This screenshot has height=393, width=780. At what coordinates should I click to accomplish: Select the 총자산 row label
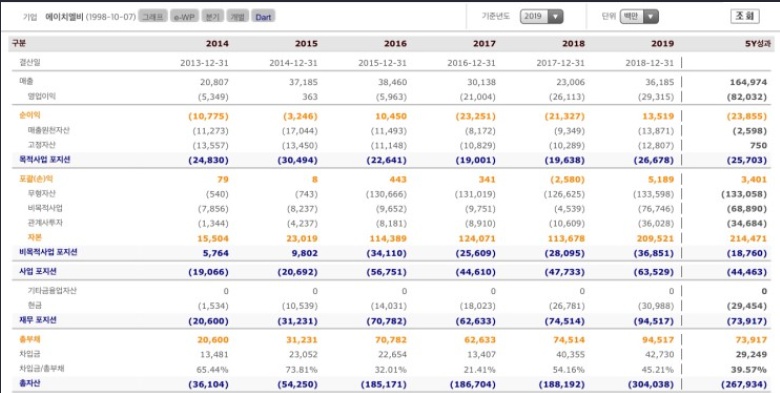[x=29, y=384]
